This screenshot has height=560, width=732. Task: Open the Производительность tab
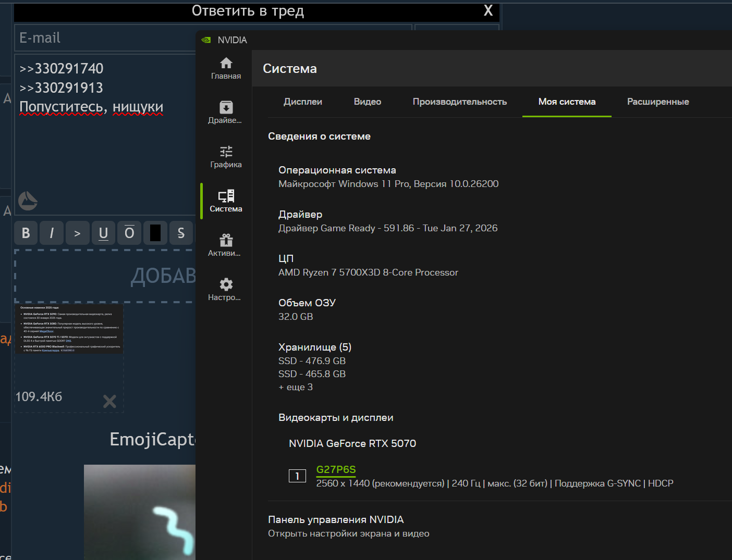point(460,102)
